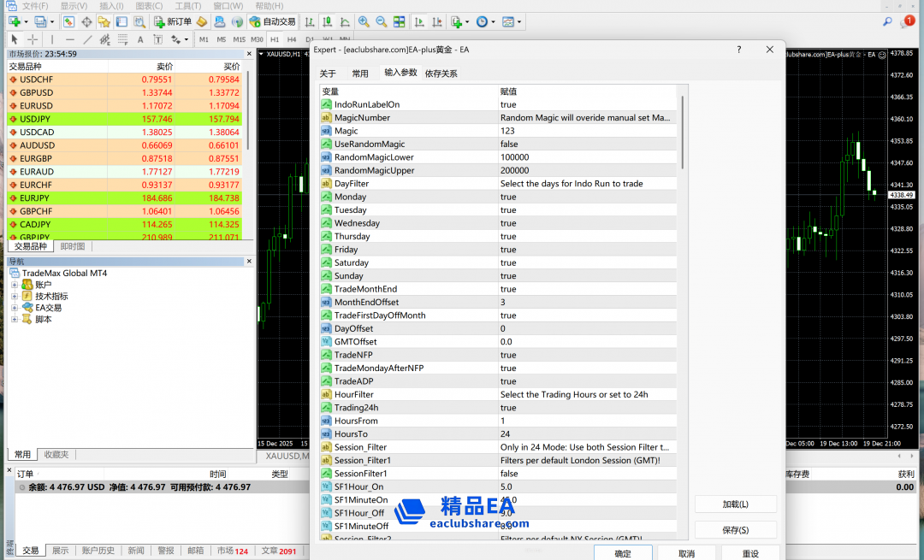Select the crosshair cursor tool

(x=33, y=39)
